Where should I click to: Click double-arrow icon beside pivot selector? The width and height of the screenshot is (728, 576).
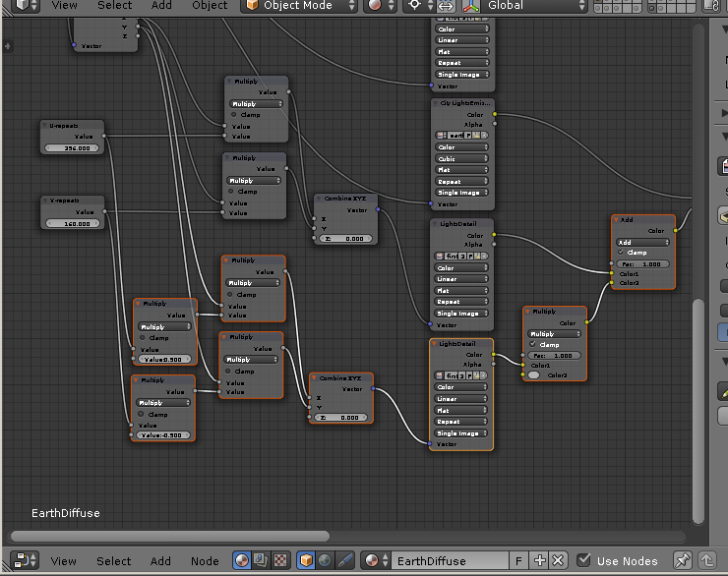446,6
